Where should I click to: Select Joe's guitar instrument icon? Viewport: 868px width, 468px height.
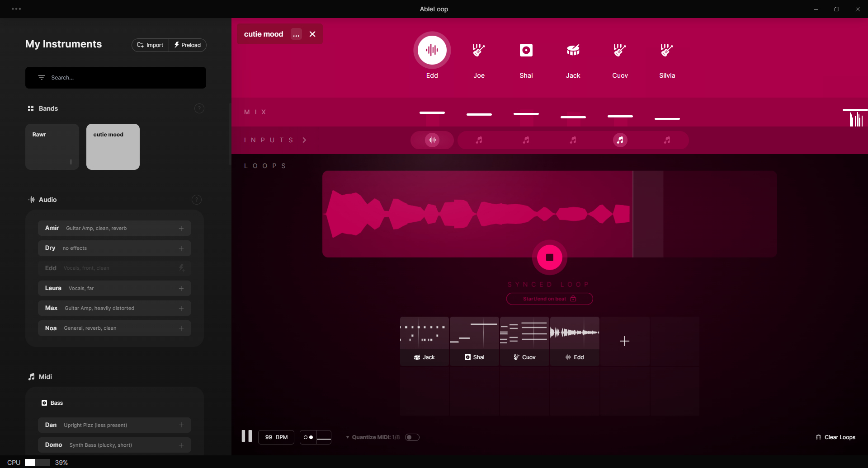479,50
